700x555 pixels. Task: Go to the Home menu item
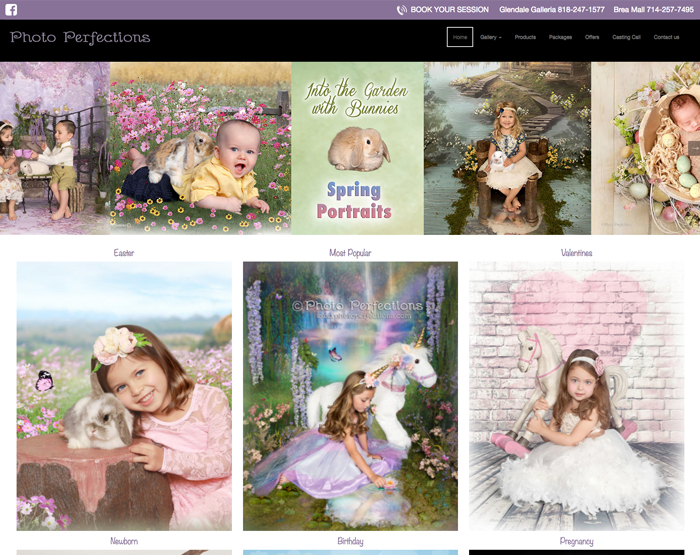point(460,37)
